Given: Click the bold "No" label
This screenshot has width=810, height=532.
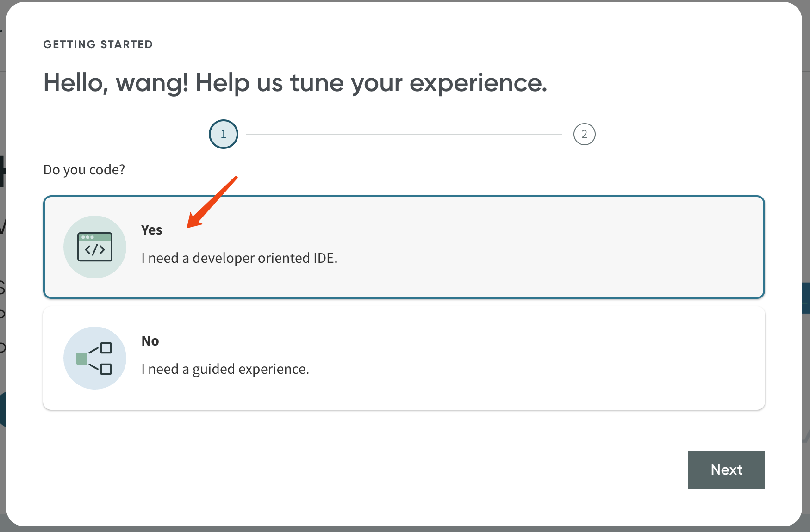Looking at the screenshot, I should [150, 341].
